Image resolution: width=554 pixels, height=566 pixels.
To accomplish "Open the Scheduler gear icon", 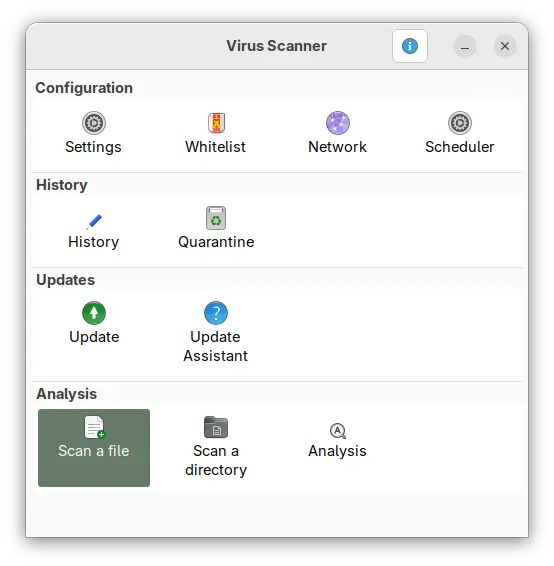I will (x=460, y=123).
